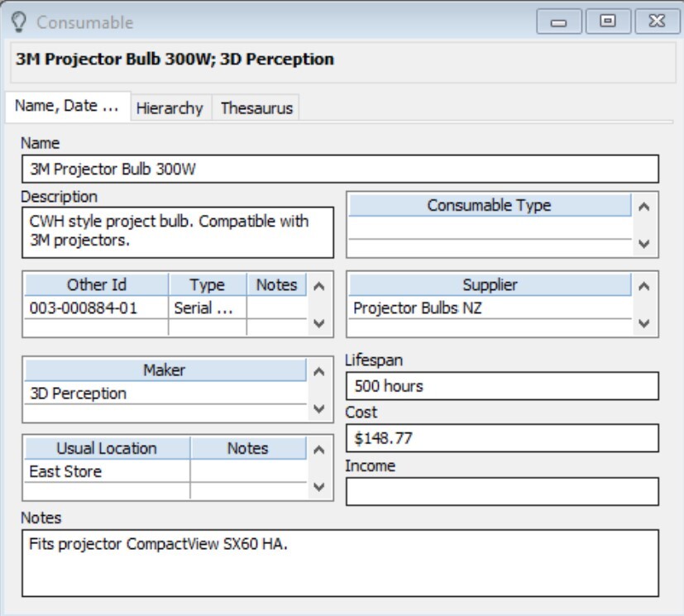Click the Consumable lightbulb window icon
The height and width of the screenshot is (616, 684).
pyautogui.click(x=19, y=21)
